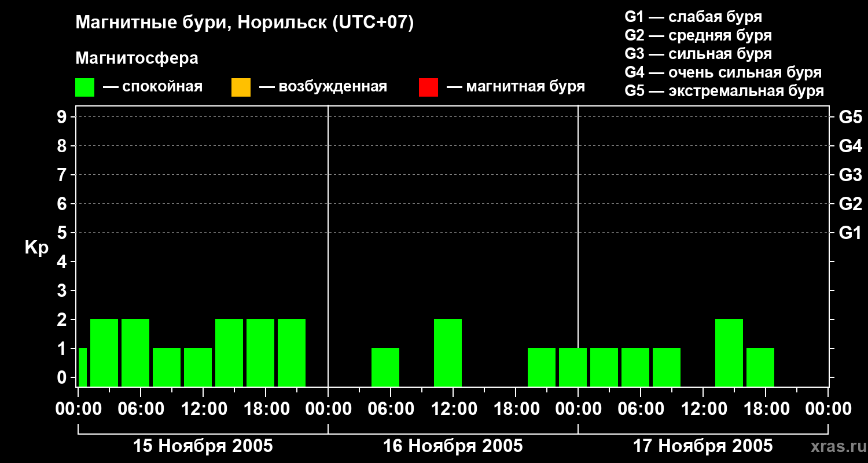
Task: Click the 12:00 time label above 17 Ноября
Action: (x=703, y=409)
